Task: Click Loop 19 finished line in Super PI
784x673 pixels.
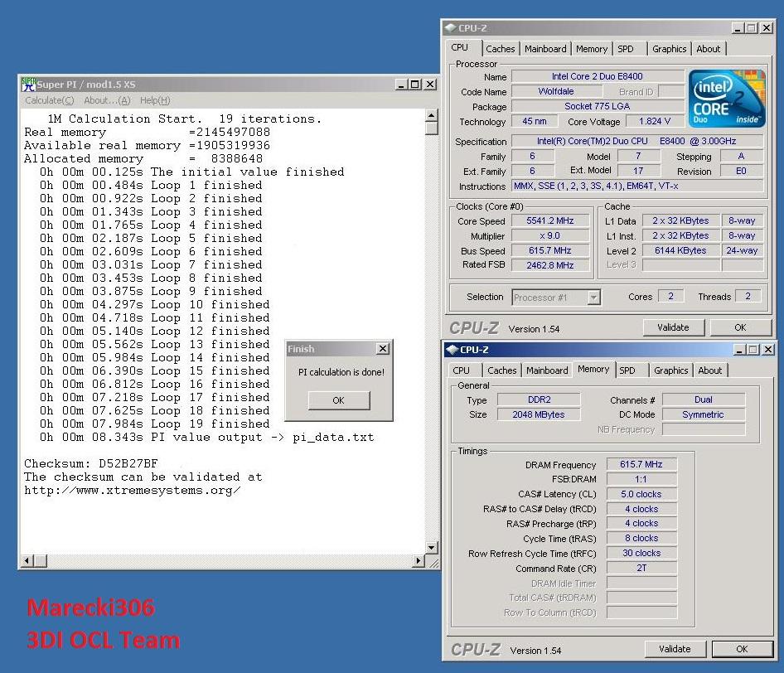Action: coord(154,424)
